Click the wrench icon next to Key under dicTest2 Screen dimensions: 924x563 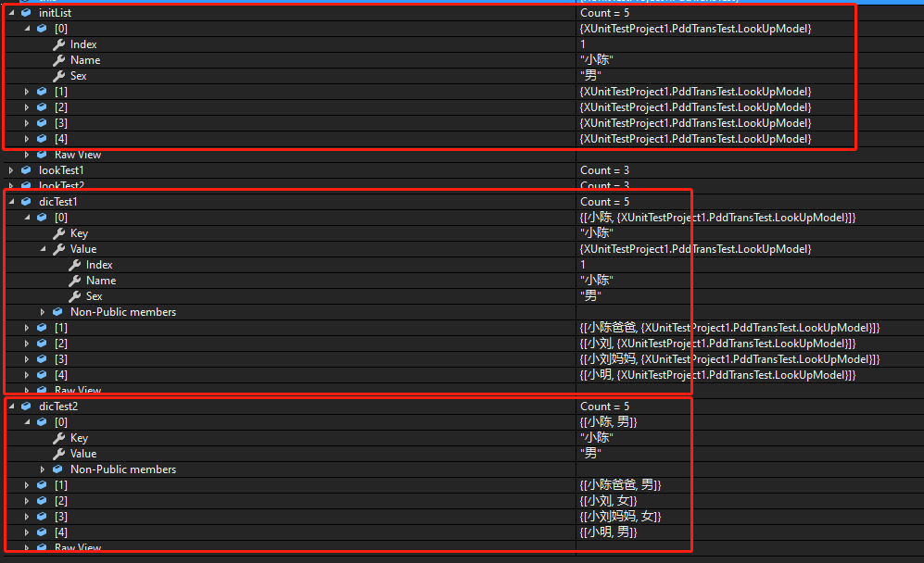[57, 437]
